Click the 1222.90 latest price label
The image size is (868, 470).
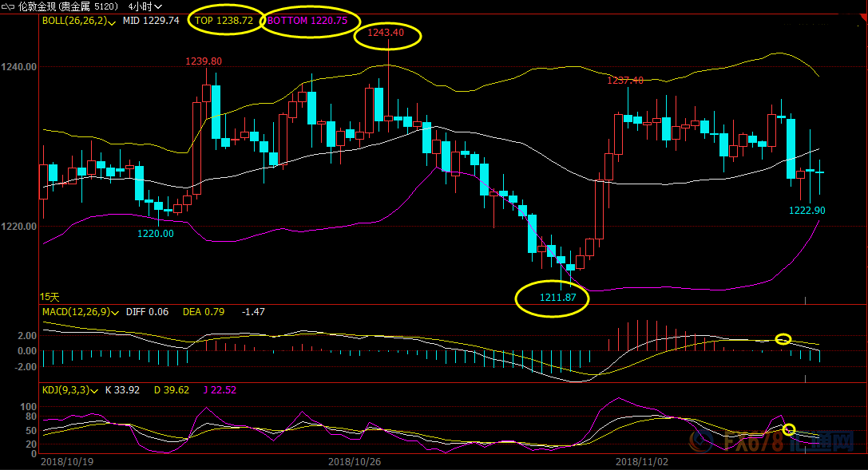coord(806,210)
